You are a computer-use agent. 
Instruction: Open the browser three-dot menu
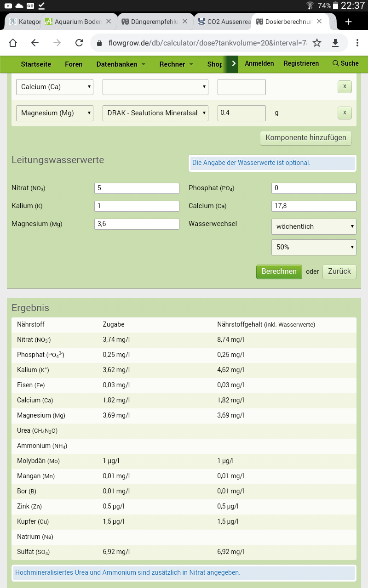point(357,43)
